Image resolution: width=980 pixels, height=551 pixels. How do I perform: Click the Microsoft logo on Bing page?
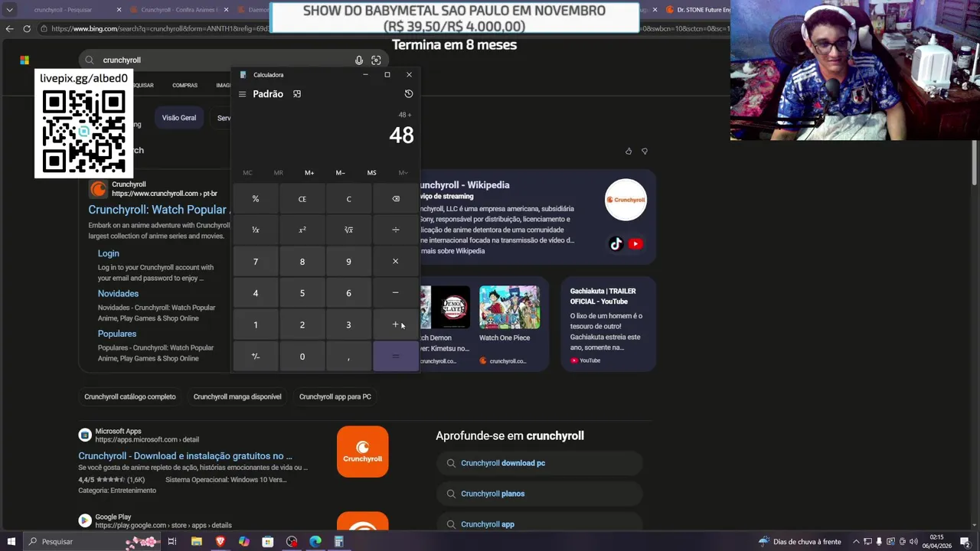tap(24, 60)
